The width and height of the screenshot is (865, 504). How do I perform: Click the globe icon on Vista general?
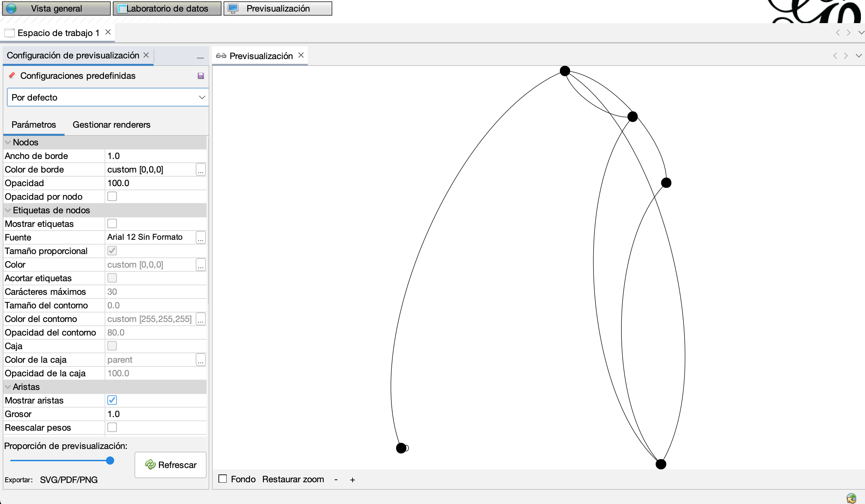pos(11,8)
